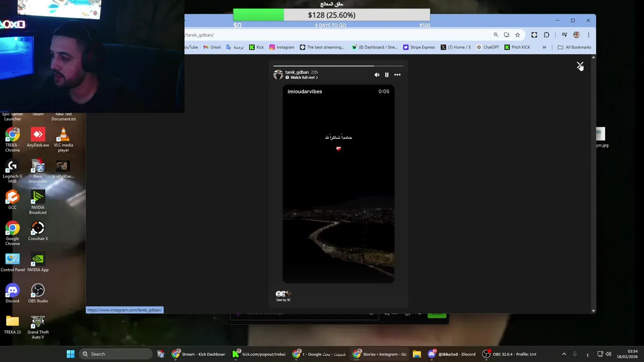Viewport: 644px width, 362px height.
Task: Click the pinned extension icon beside the puzzle icon
Action: point(534,35)
